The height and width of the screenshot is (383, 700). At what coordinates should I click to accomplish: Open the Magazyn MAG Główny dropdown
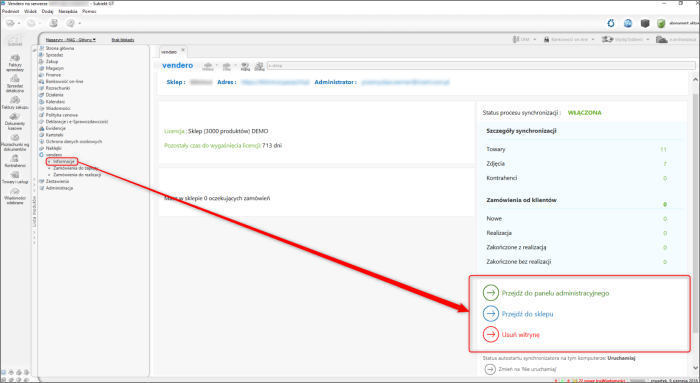pos(71,40)
